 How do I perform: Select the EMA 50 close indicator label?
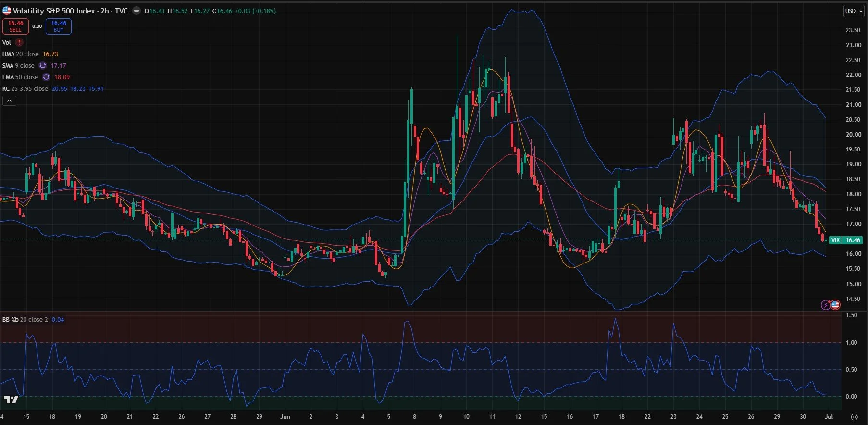click(x=20, y=77)
